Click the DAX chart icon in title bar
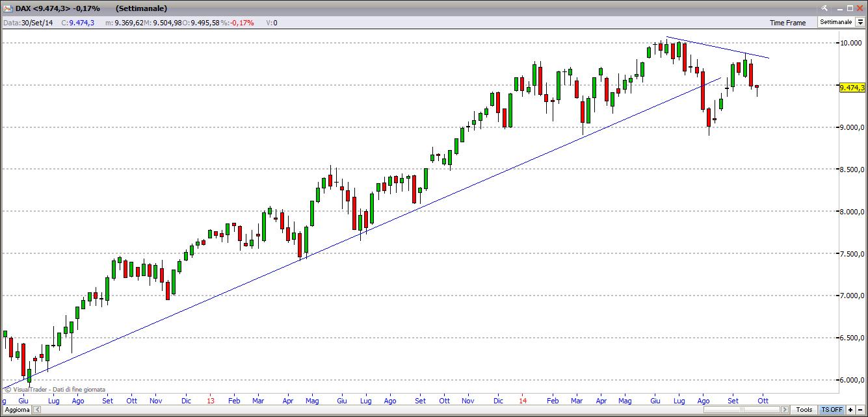Image resolution: width=868 pixels, height=417 pixels. [x=8, y=8]
